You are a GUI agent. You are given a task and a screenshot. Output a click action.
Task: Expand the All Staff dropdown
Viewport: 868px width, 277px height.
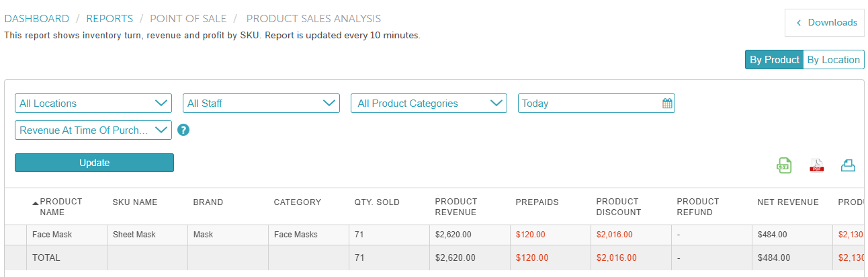(261, 104)
